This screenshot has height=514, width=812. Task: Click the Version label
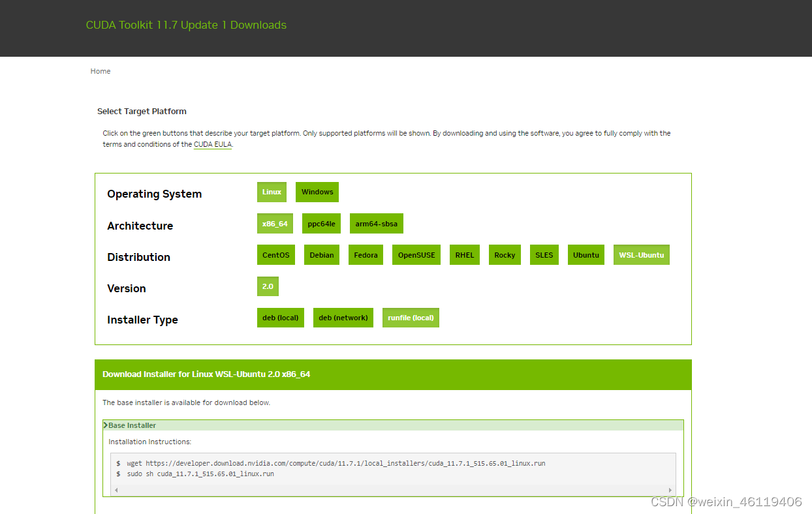click(x=127, y=288)
